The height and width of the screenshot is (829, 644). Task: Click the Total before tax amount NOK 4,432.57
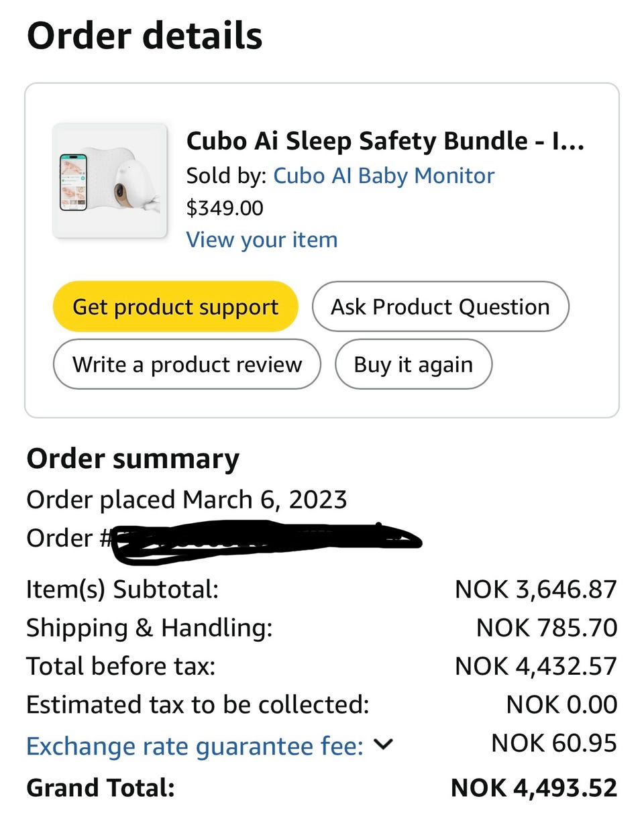click(535, 666)
